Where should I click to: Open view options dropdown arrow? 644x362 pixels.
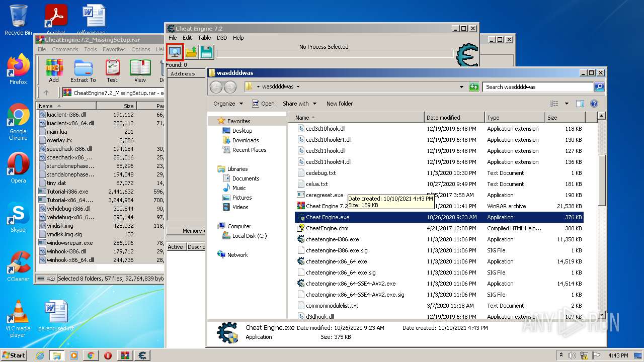click(x=567, y=104)
